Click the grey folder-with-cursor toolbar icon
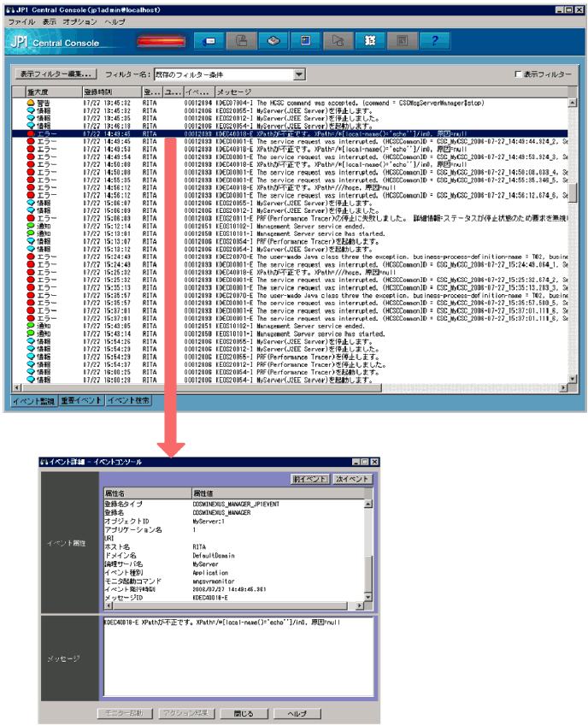 pyautogui.click(x=338, y=41)
